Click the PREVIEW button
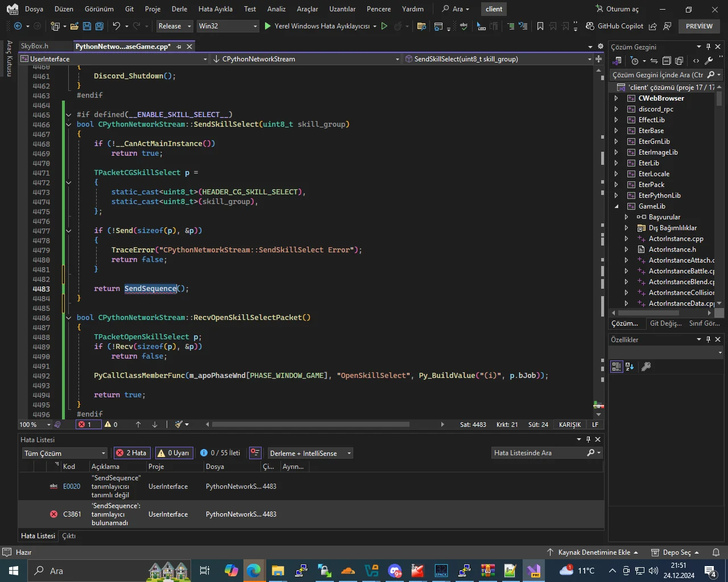Image resolution: width=728 pixels, height=582 pixels. tap(699, 26)
